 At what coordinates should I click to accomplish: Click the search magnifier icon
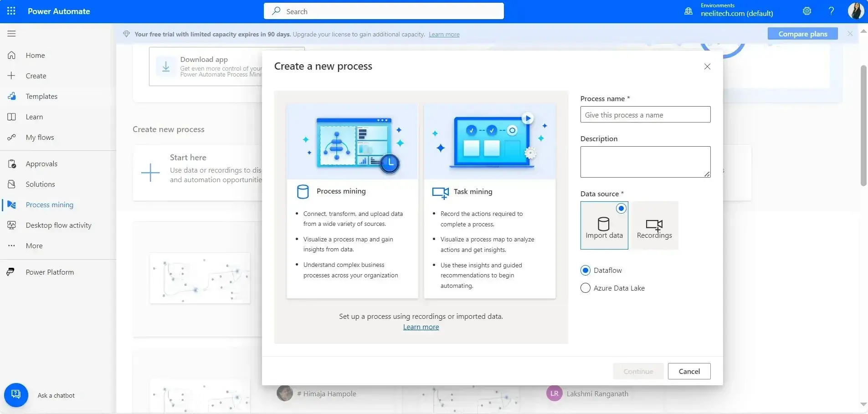(x=276, y=11)
